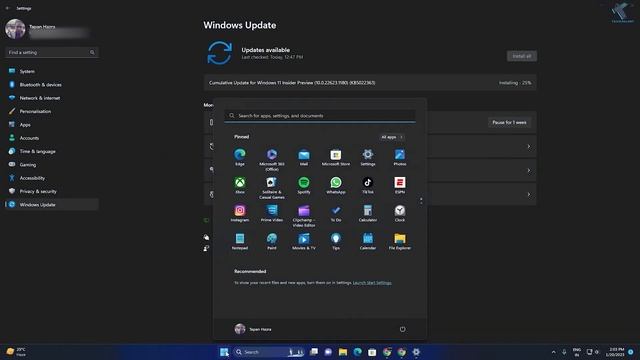Image resolution: width=640 pixels, height=360 pixels.
Task: Open Time & language settings
Action: (x=51, y=151)
